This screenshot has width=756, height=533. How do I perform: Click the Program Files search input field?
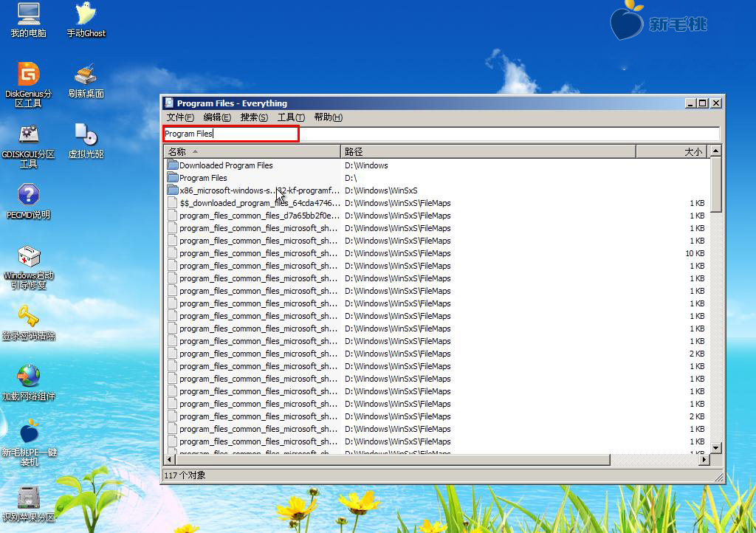click(x=441, y=134)
